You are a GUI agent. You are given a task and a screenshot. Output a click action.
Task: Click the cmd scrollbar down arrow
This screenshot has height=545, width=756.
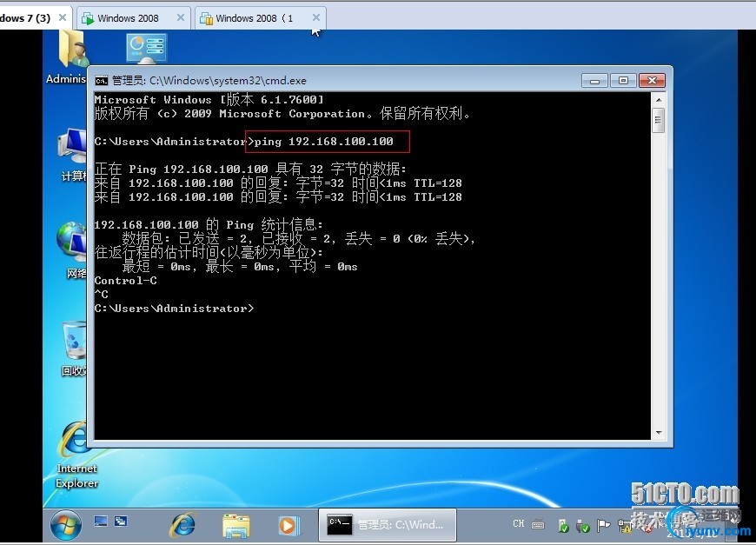(x=659, y=433)
